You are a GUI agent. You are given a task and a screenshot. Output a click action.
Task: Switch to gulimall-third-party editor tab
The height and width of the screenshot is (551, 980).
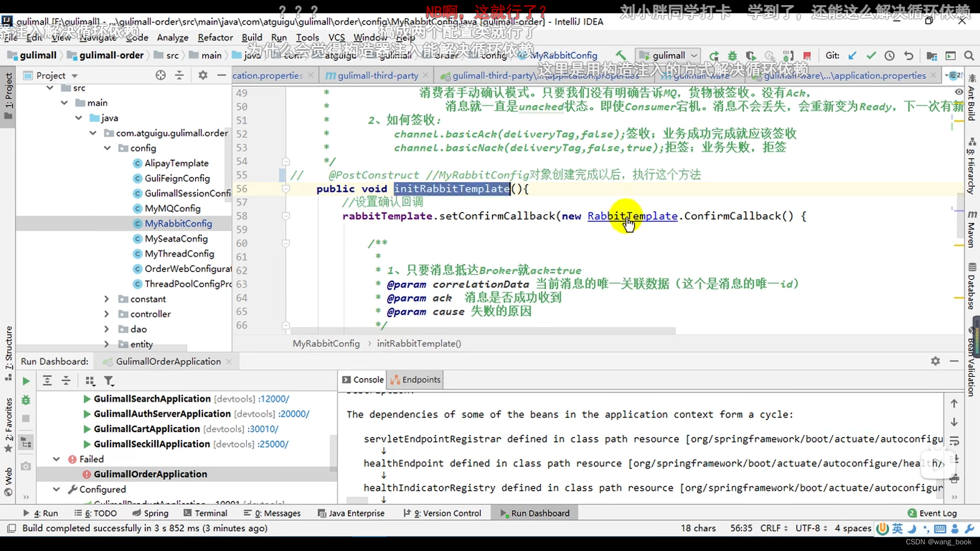coord(377,76)
